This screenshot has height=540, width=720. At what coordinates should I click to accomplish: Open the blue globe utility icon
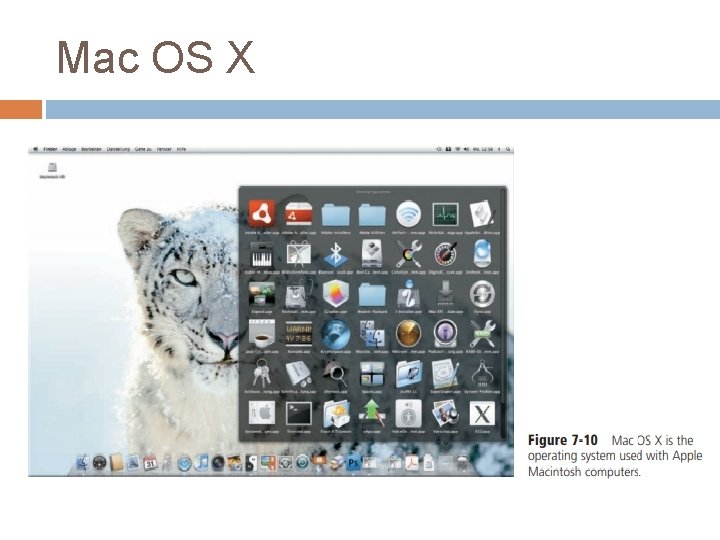click(x=336, y=334)
